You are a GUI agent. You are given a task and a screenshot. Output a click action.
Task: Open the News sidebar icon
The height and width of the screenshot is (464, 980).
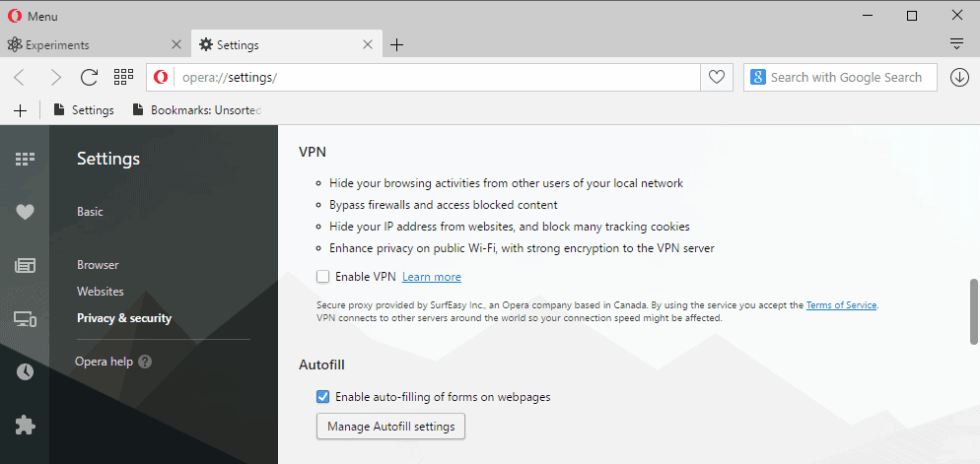point(25,266)
